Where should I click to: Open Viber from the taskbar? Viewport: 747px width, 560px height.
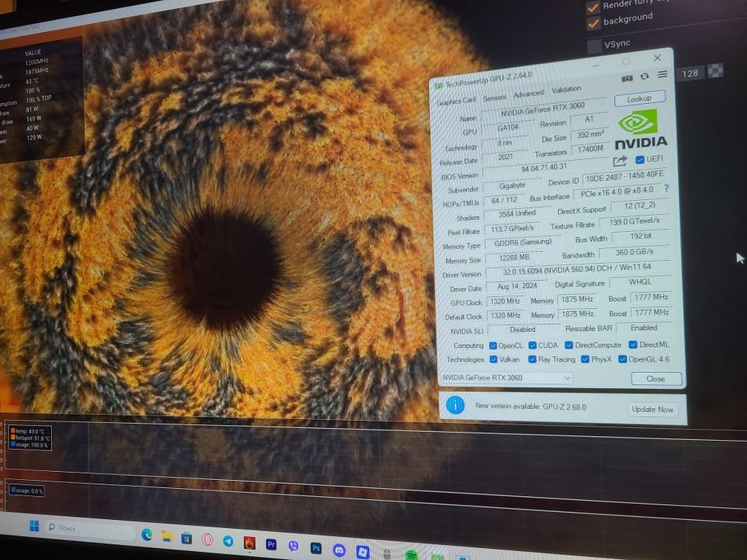[294, 546]
